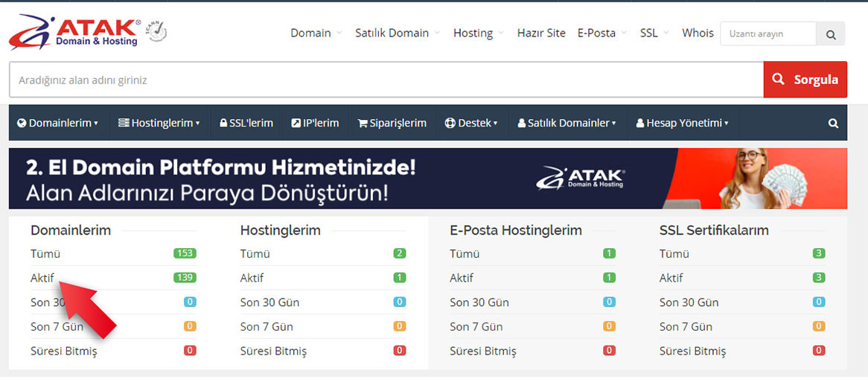Open Son 7 Gün under Domainlerim
This screenshot has height=388, width=868.
57,327
